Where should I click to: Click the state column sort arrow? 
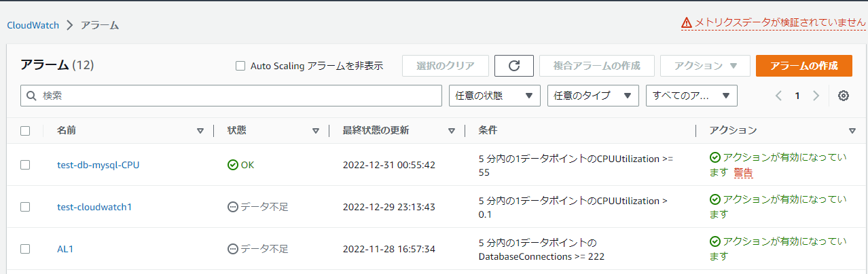pos(315,131)
